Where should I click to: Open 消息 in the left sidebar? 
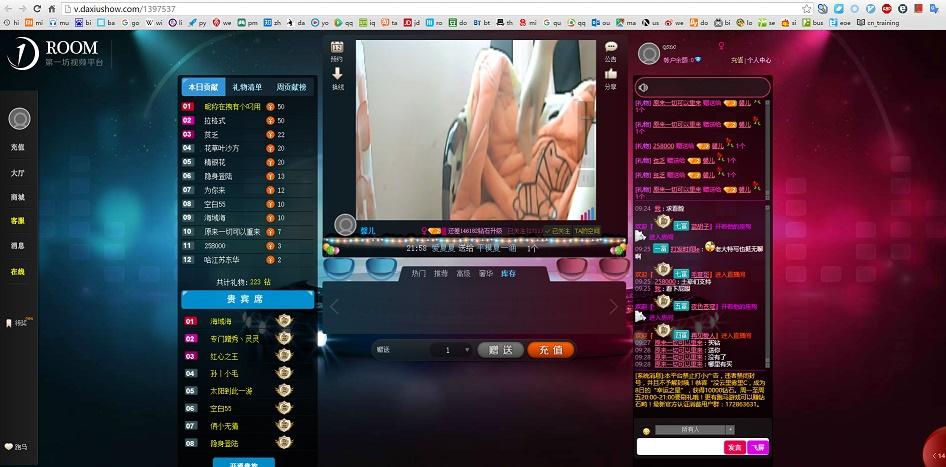[17, 246]
